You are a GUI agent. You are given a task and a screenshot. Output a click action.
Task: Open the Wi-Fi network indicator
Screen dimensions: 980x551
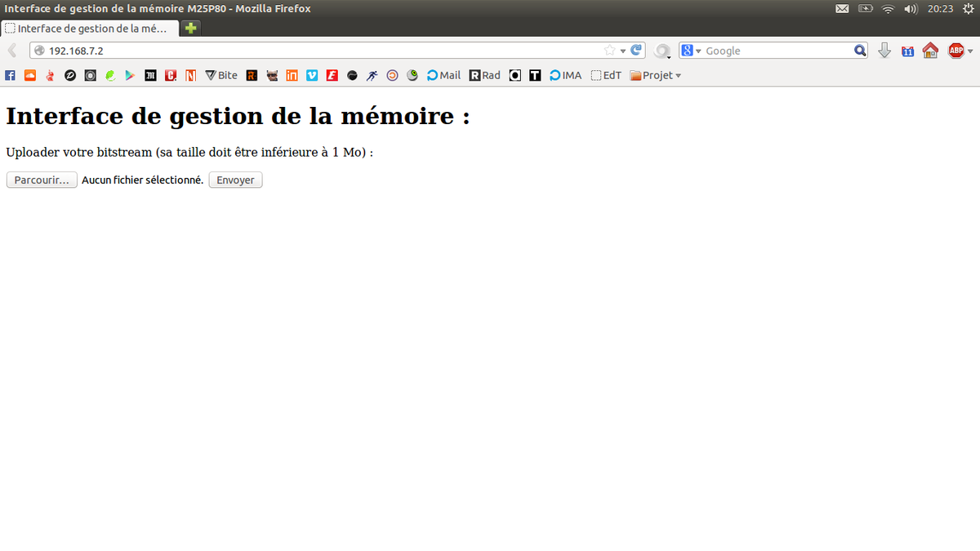pyautogui.click(x=888, y=8)
